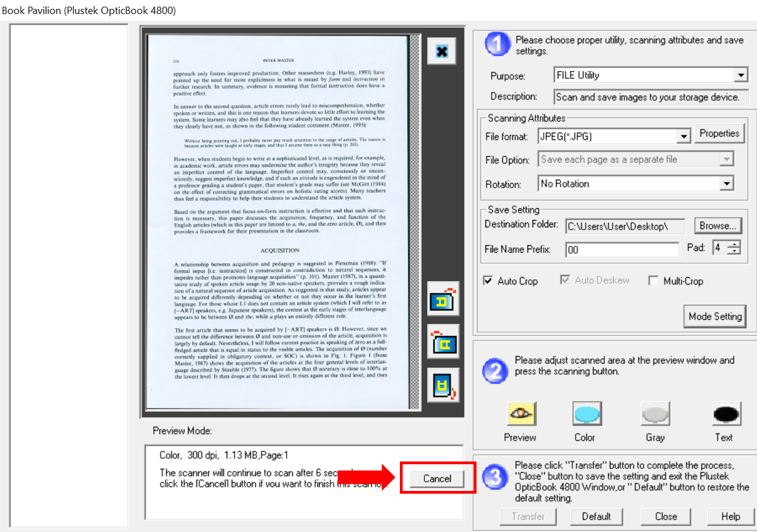Browse for a destination folder

tap(718, 226)
